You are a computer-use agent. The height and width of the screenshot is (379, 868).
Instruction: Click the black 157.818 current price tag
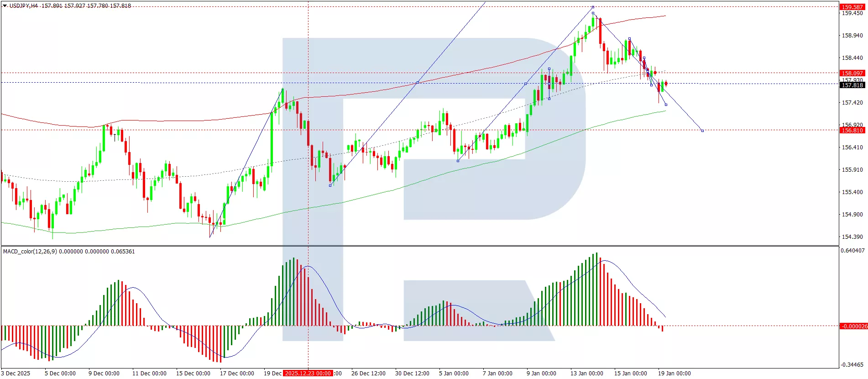click(852, 85)
